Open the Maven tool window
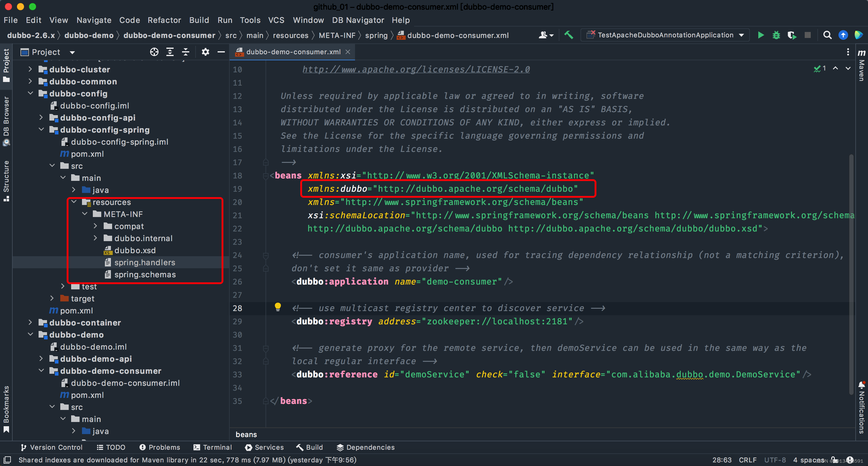The height and width of the screenshot is (466, 868). (x=861, y=66)
